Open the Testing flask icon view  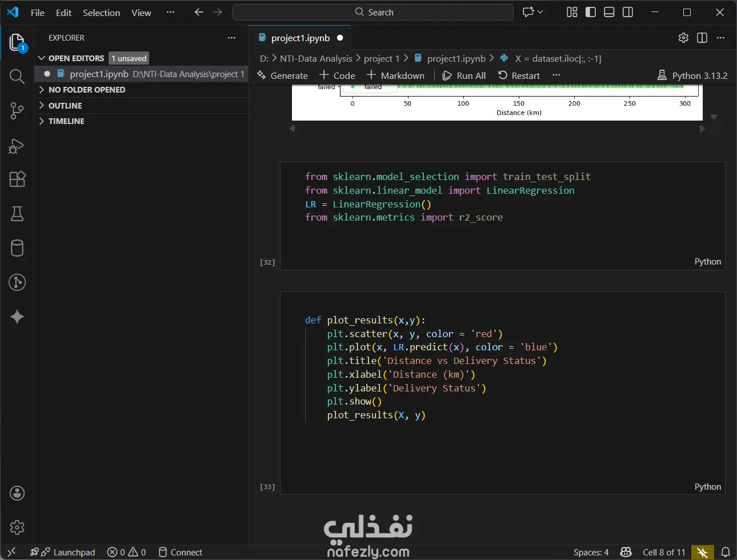17,214
